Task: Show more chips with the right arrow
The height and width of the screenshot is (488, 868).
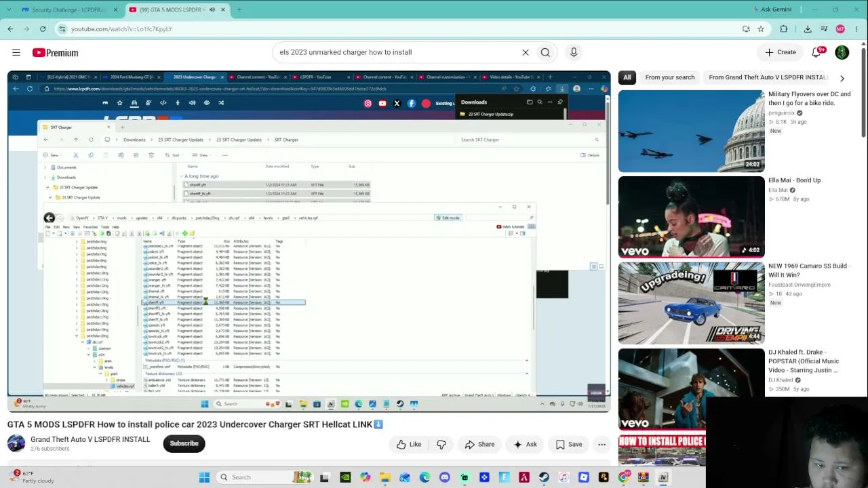Action: 842,78
